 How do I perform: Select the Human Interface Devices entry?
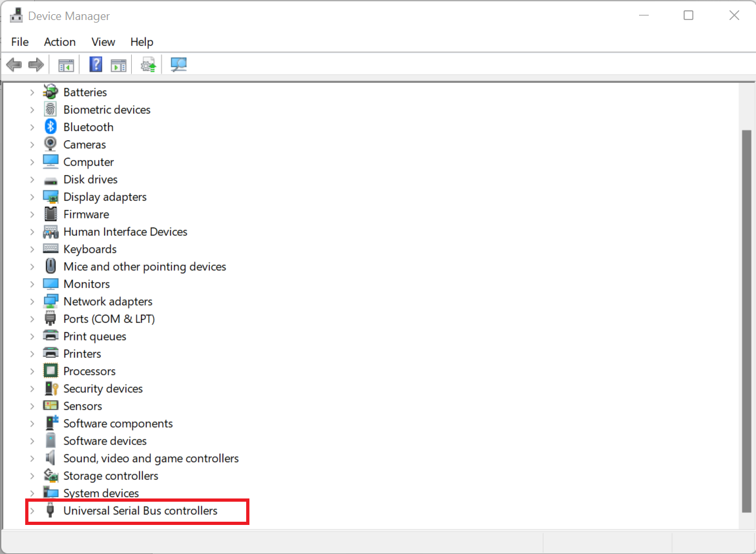point(125,232)
